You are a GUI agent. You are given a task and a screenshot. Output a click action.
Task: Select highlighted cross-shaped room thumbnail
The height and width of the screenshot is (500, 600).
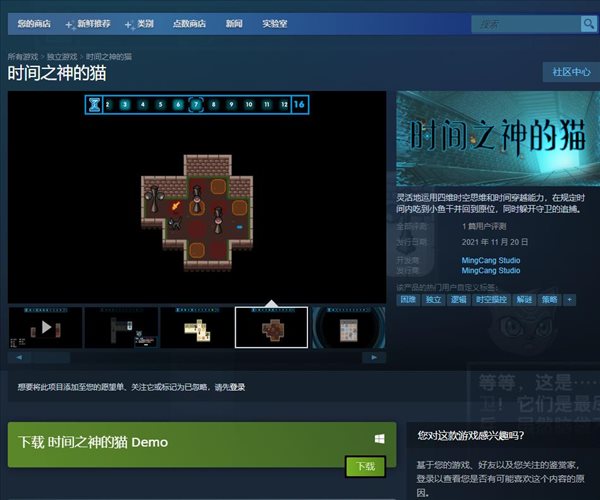pyautogui.click(x=271, y=327)
